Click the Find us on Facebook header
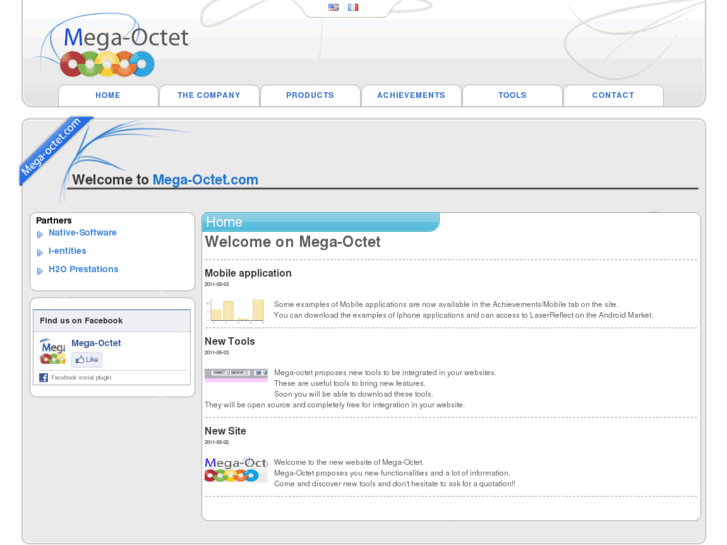Viewport: 727px width, 545px height. (112, 321)
